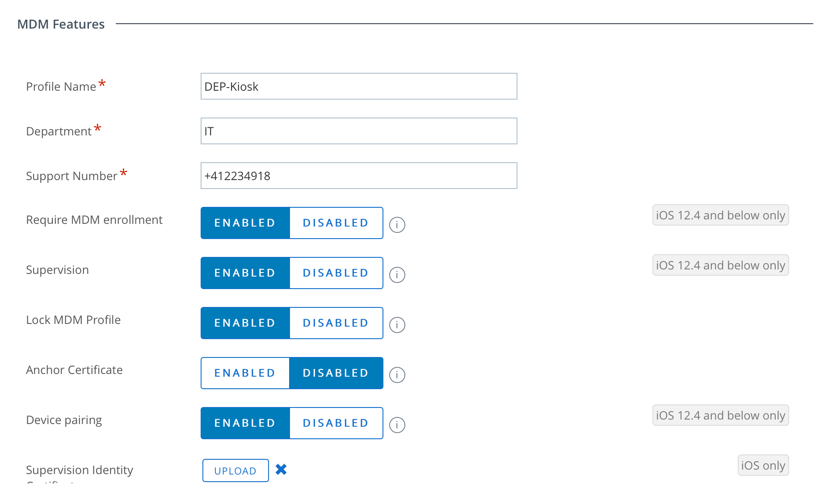Click the Device pairing info icon
This screenshot has height=504, width=824.
[x=397, y=425]
